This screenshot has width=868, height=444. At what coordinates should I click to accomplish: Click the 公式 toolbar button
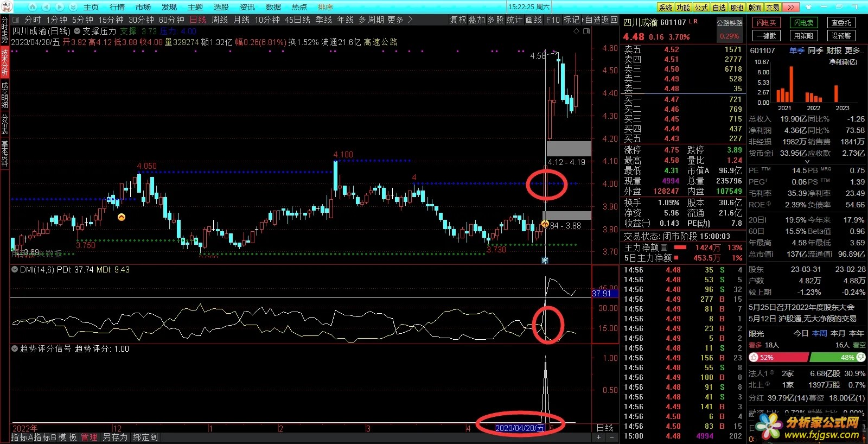(701, 7)
